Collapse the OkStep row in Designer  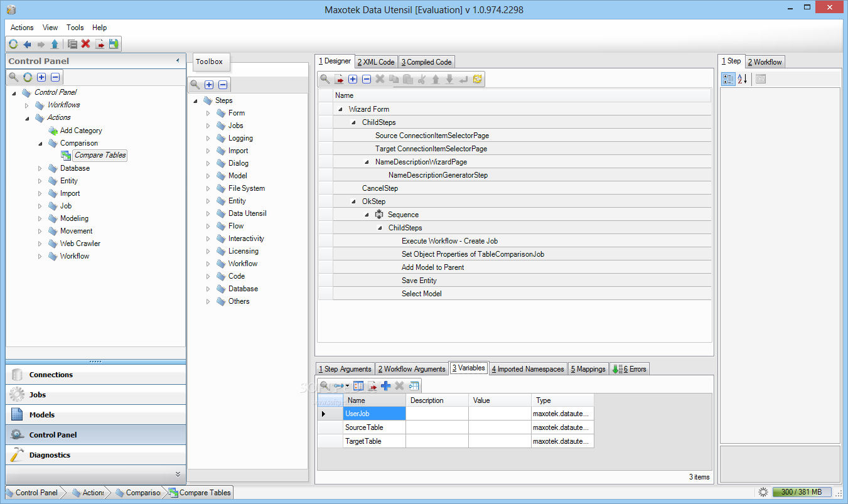click(x=353, y=201)
